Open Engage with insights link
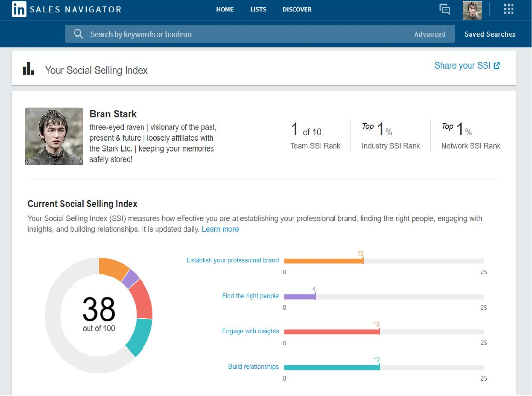532x396 pixels. click(251, 331)
